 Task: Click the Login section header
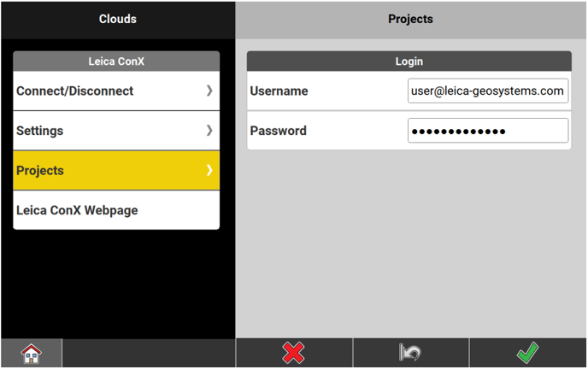(409, 61)
